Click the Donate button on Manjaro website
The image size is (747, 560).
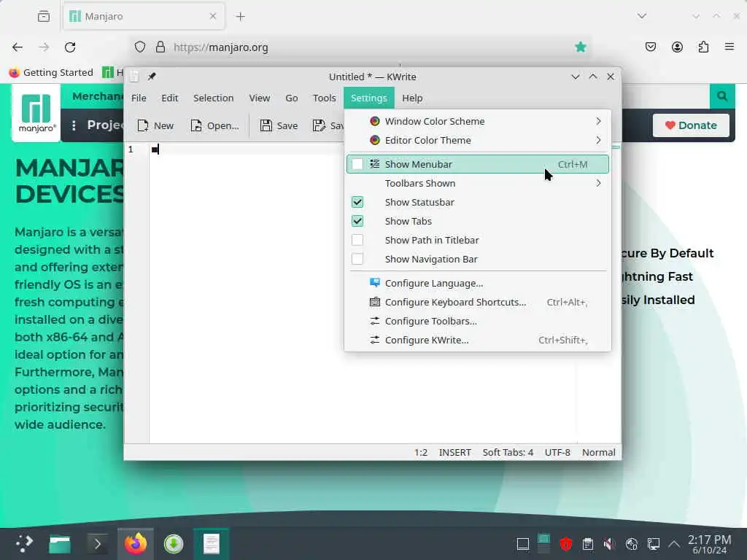click(x=691, y=125)
